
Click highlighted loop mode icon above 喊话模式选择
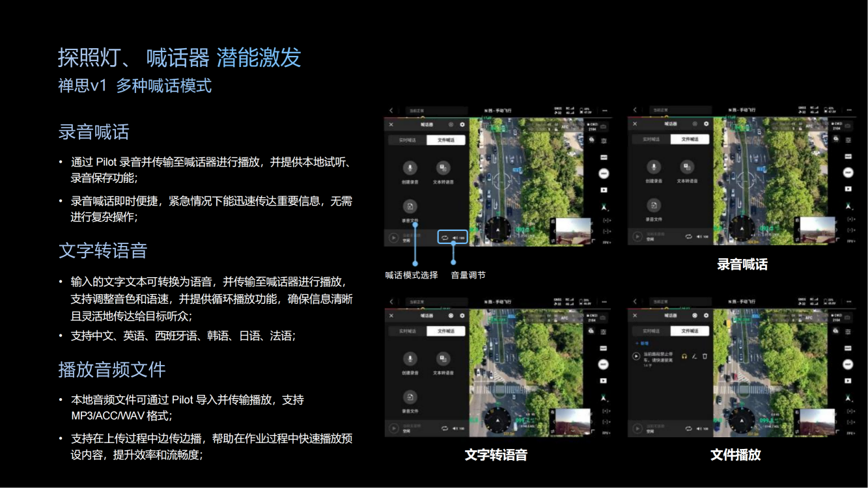[x=445, y=237]
